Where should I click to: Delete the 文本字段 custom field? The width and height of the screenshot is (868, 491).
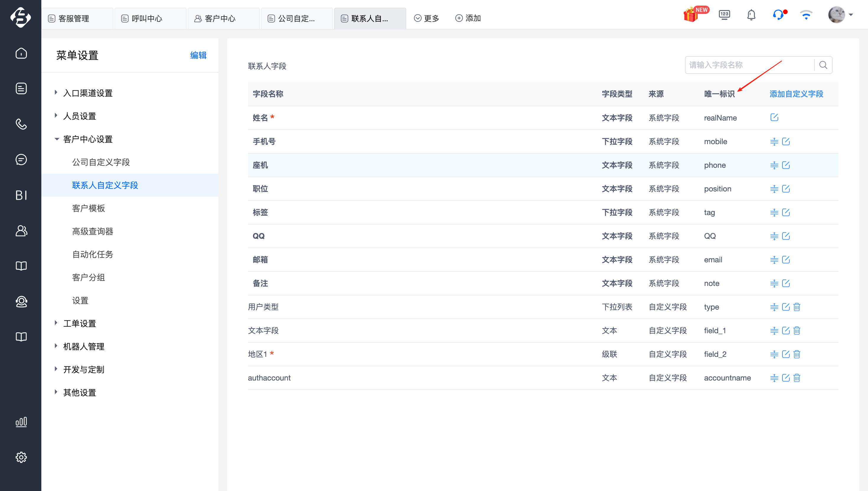[x=797, y=331]
